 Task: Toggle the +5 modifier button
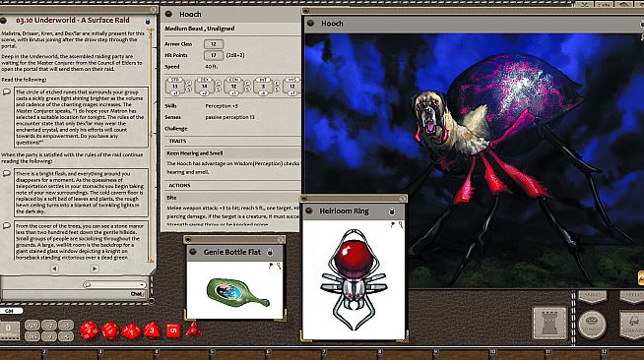click(x=66, y=326)
